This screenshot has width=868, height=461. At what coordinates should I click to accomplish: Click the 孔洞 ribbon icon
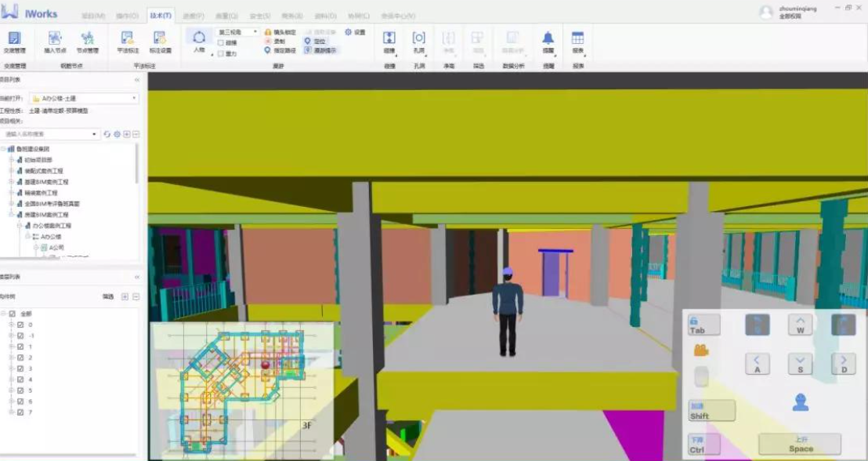(419, 42)
